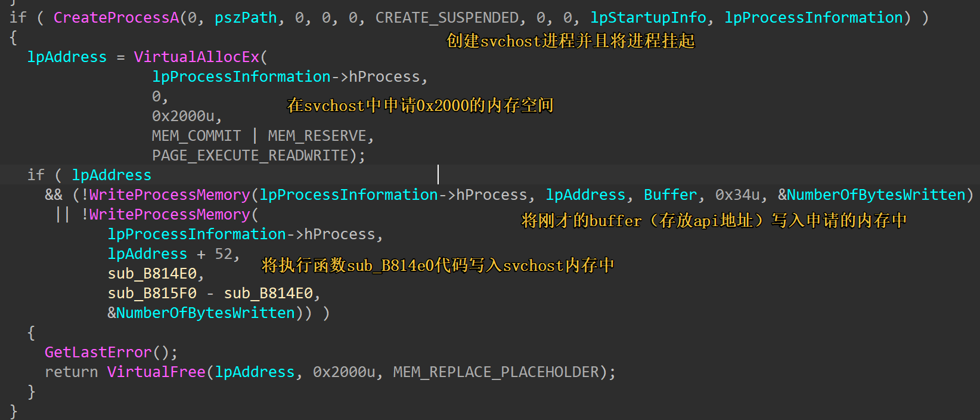This screenshot has height=420, width=980.
Task: Select the MEM_REPLACE_PLACEHOLDER constant
Action: [x=496, y=372]
